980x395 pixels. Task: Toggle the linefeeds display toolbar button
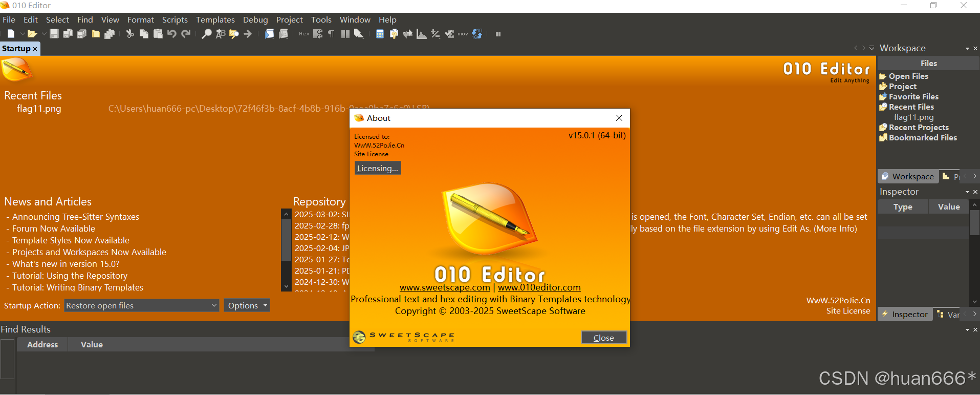[318, 34]
